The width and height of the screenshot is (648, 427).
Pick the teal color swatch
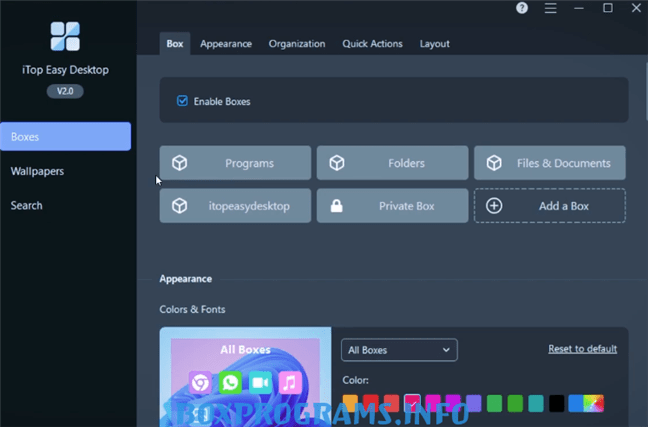(x=536, y=403)
